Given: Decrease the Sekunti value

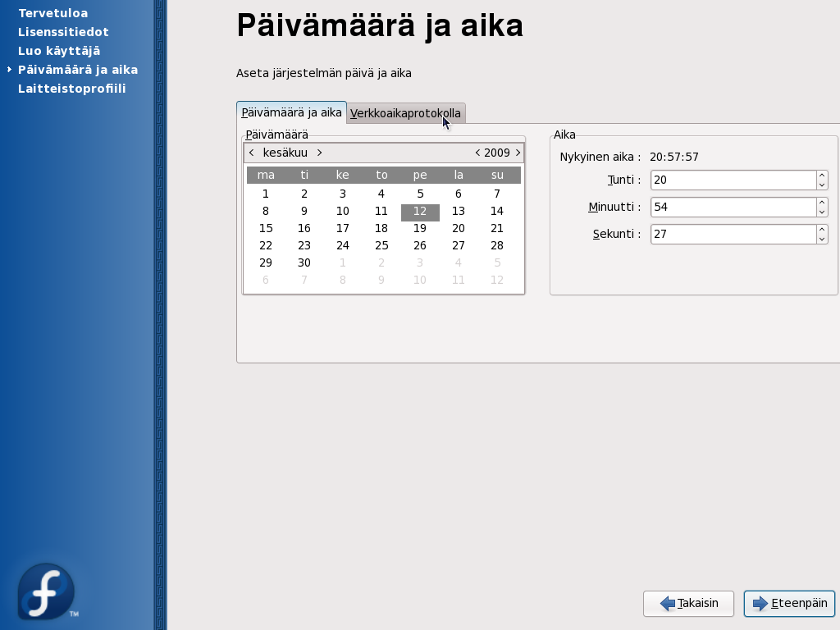Looking at the screenshot, I should click(x=822, y=240).
